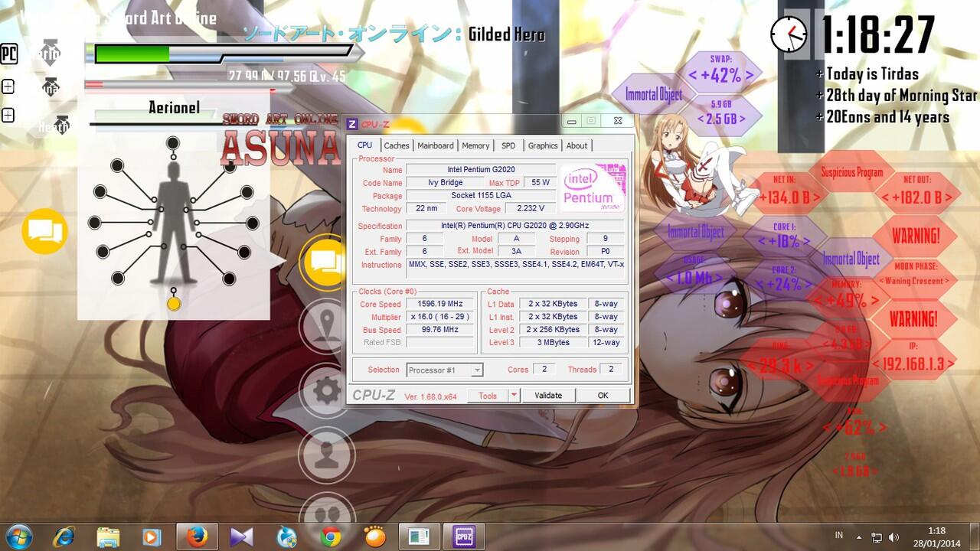The image size is (980, 551).
Task: Open the Processor #1 selection dropdown
Action: (x=444, y=370)
